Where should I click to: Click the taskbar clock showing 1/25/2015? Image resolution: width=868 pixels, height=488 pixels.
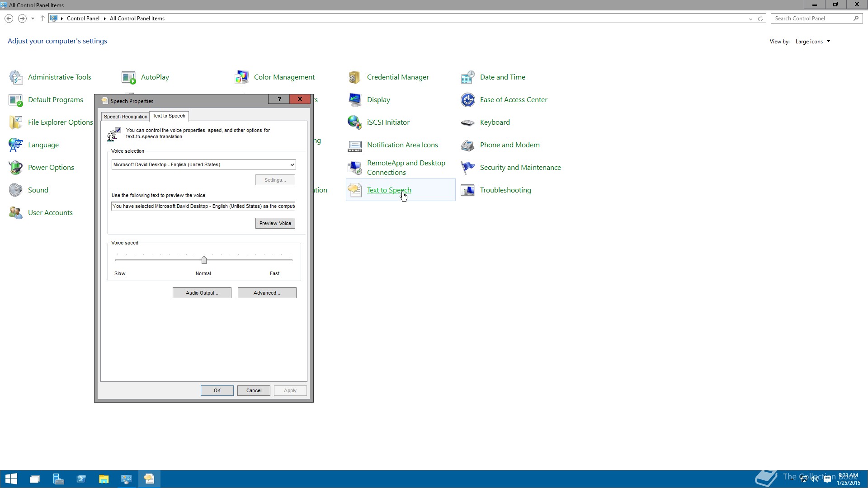pyautogui.click(x=848, y=479)
